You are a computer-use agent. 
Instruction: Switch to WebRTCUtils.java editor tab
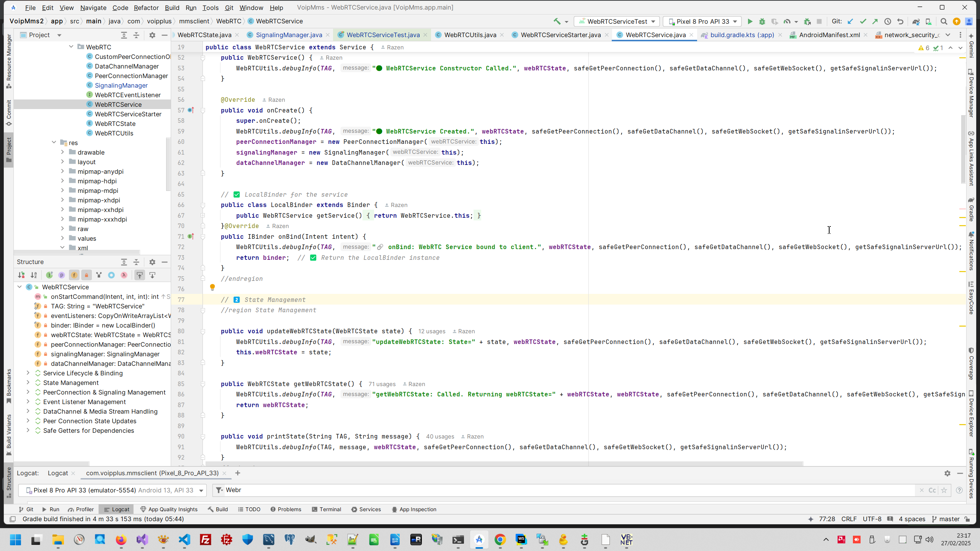coord(470,35)
